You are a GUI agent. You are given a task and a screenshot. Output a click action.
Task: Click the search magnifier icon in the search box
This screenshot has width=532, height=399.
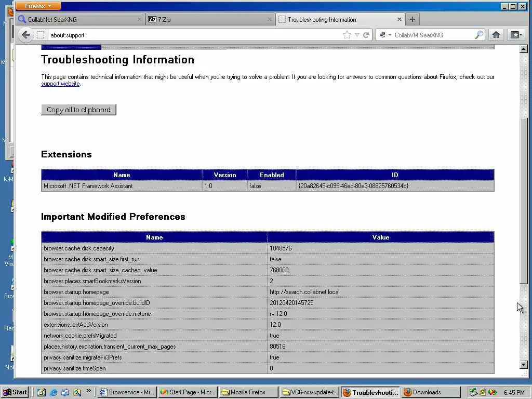(478, 35)
